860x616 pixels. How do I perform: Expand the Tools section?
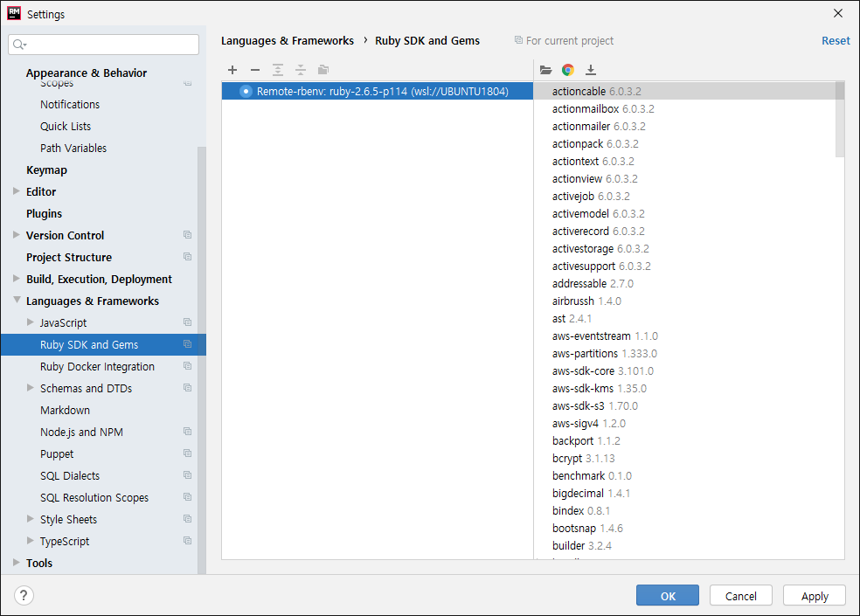(17, 562)
